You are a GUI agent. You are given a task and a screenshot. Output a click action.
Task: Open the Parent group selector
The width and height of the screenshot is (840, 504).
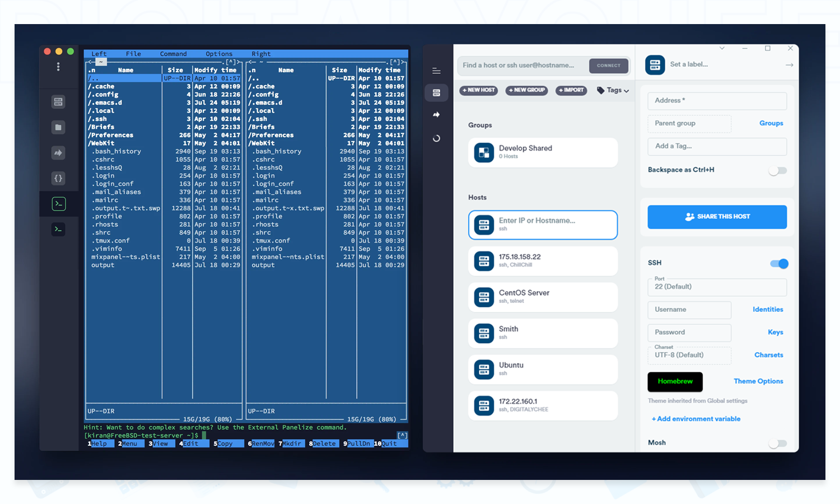pyautogui.click(x=689, y=123)
